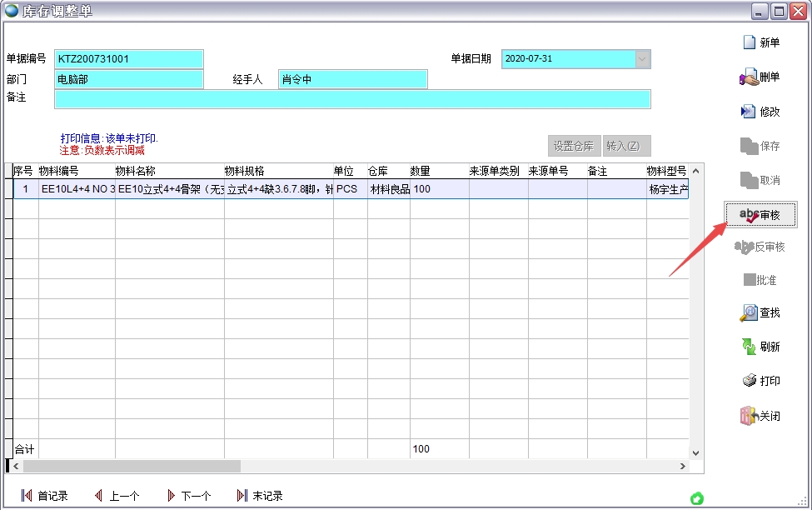Go to 首记录 (first record)
812x510 pixels.
27,496
